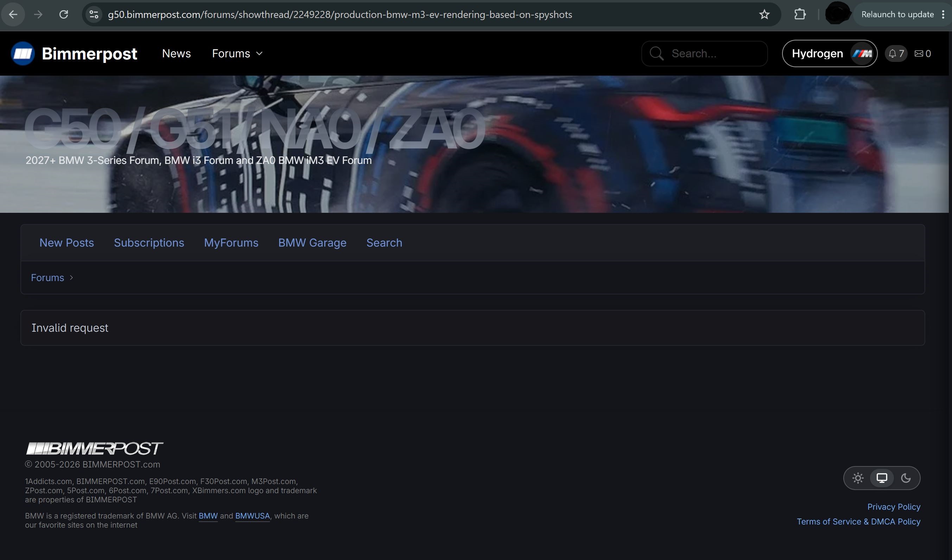Open site information icon in address bar
Image resolution: width=952 pixels, height=560 pixels.
94,15
